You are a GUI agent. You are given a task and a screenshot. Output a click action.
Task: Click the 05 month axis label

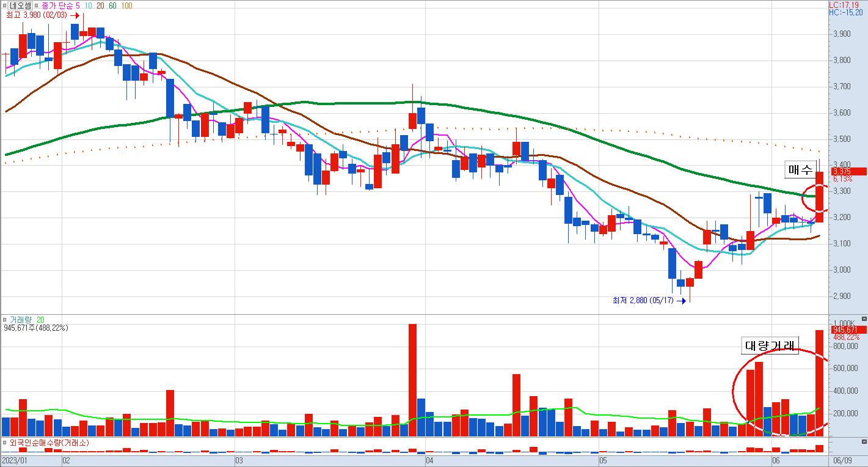[x=603, y=460]
